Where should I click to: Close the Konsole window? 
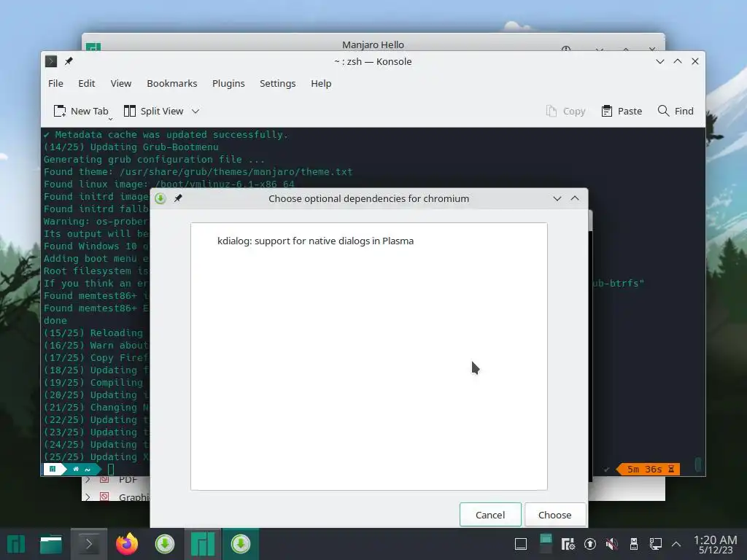point(695,61)
